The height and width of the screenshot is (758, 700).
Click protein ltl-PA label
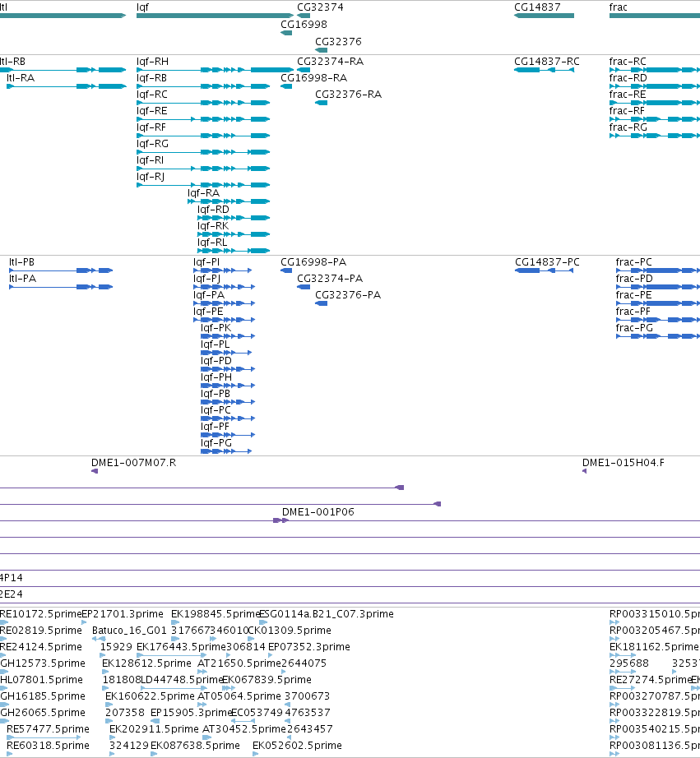pyautogui.click(x=23, y=279)
